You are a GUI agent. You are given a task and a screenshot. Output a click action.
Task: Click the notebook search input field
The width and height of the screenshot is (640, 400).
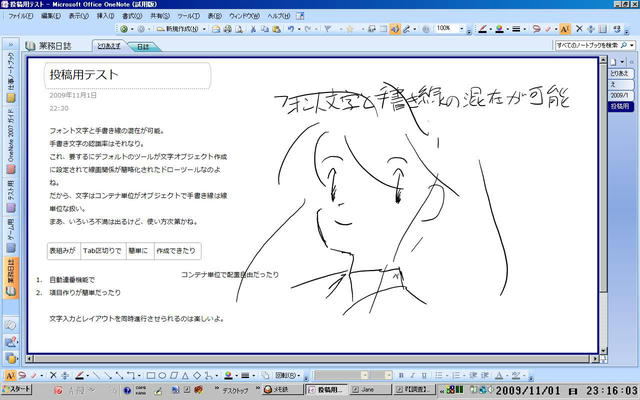coord(586,45)
